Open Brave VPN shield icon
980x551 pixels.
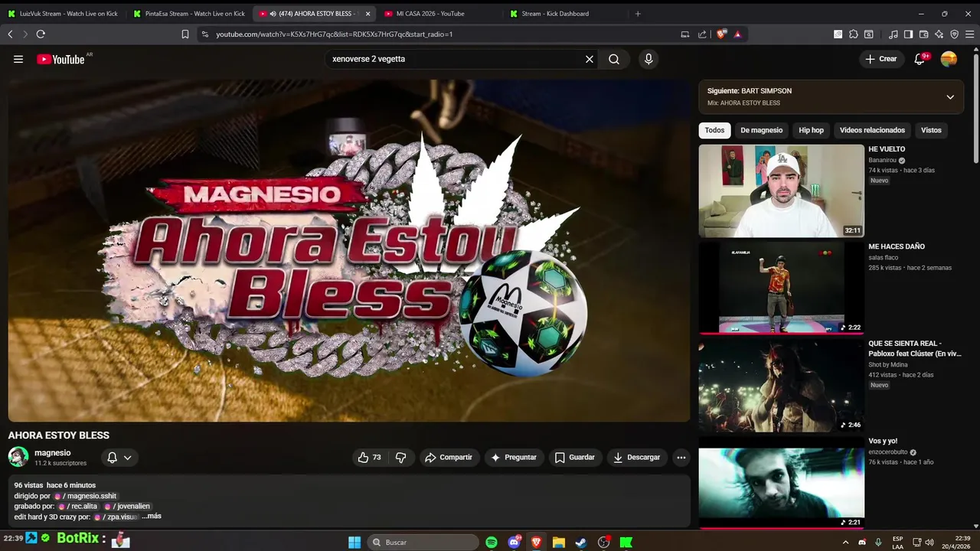[x=954, y=34]
